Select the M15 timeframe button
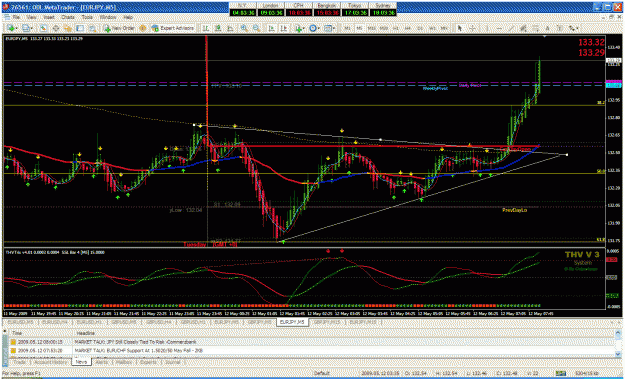The width and height of the screenshot is (625, 379). click(371, 28)
